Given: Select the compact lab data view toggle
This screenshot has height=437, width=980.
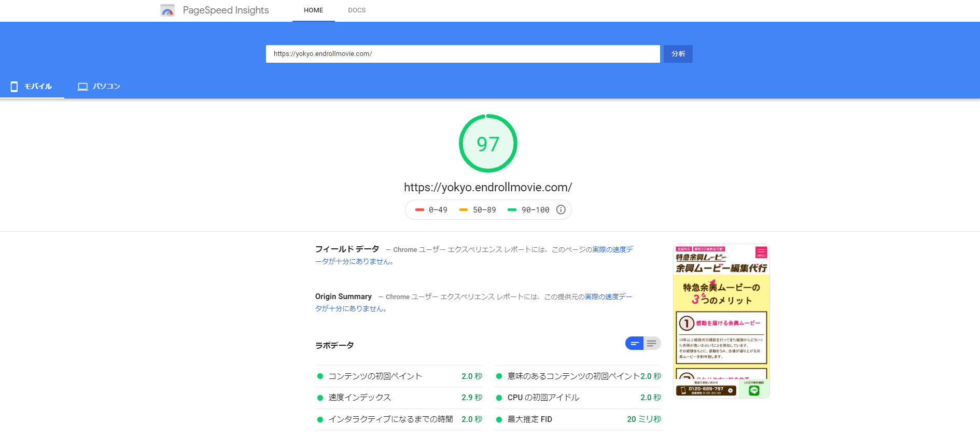Looking at the screenshot, I should (634, 344).
